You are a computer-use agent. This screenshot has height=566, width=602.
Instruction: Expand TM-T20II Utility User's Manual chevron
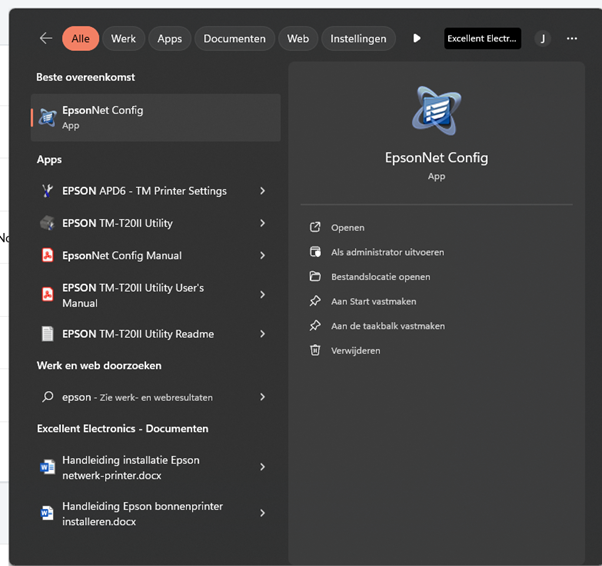263,294
